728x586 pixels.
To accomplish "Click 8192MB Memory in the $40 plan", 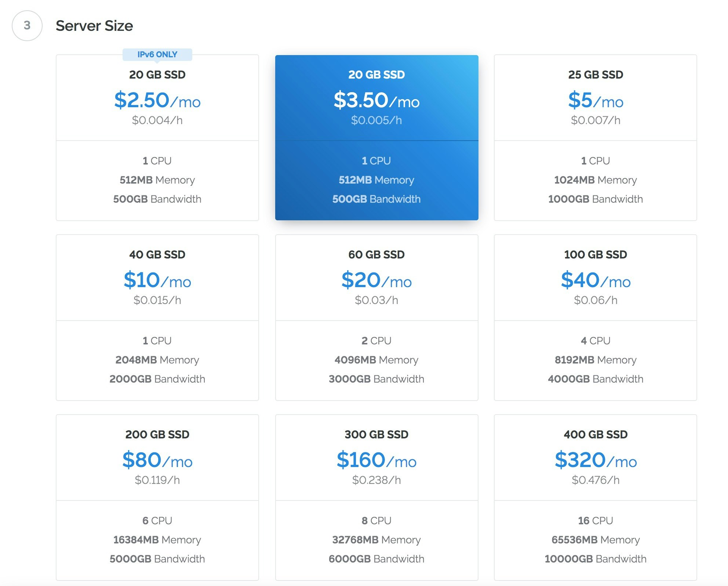I will (x=595, y=360).
